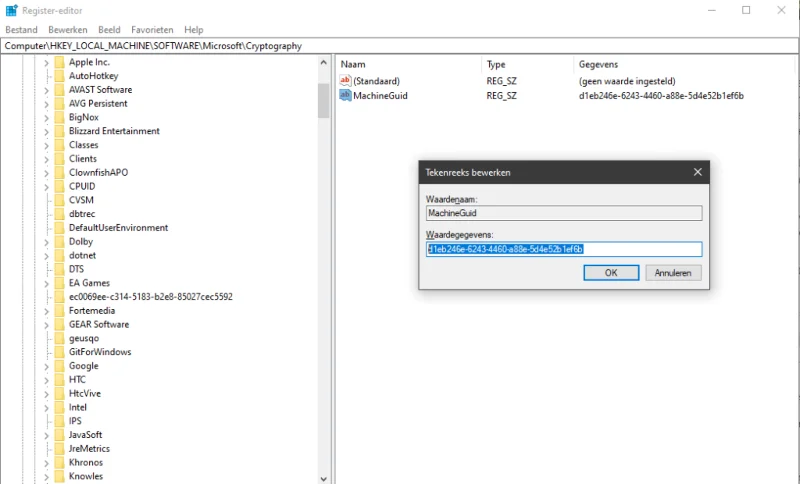
Task: Maximize the Register-editor window
Action: pos(746,10)
